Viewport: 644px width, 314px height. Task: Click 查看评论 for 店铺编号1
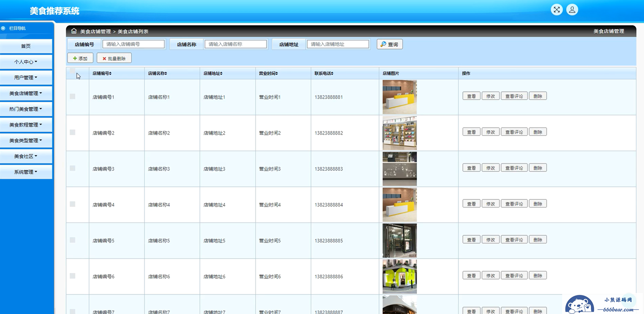point(514,96)
